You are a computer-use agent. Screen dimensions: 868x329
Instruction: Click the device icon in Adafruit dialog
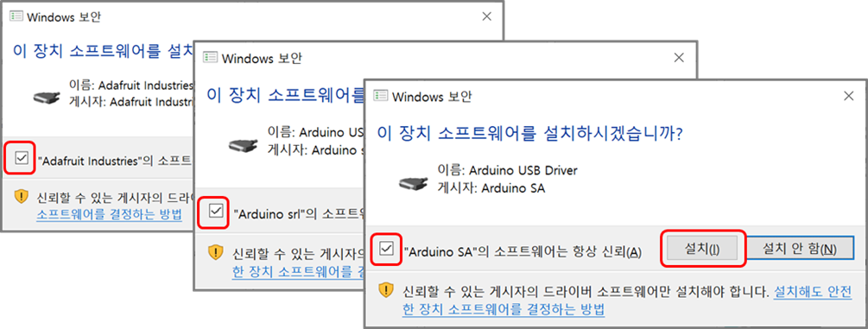pyautogui.click(x=46, y=97)
